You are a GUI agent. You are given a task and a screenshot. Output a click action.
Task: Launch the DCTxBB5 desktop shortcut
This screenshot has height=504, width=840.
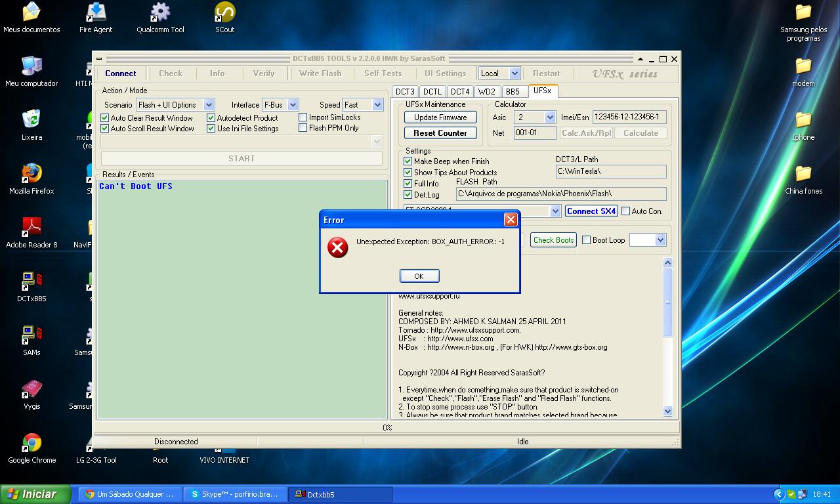point(31,286)
